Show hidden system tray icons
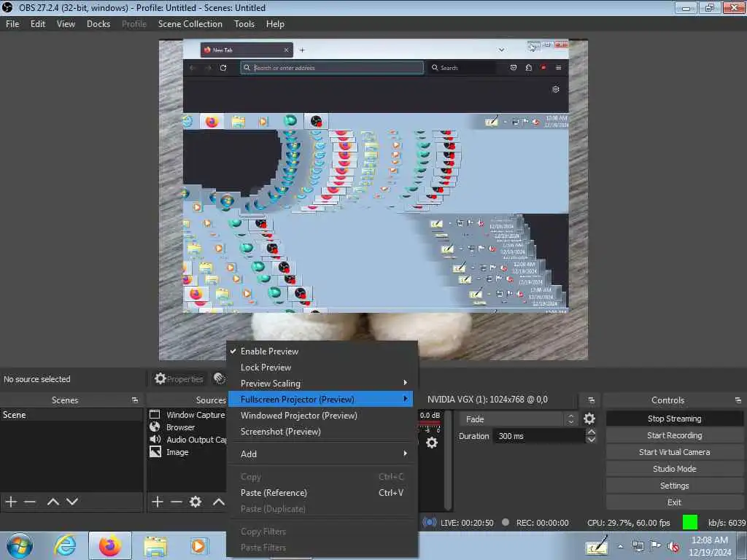This screenshot has width=747, height=560. click(x=620, y=547)
